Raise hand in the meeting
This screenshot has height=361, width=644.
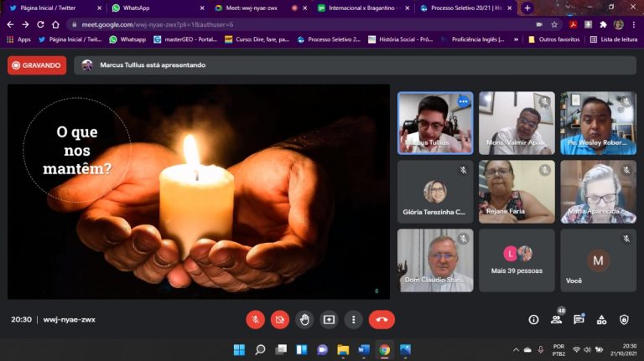click(x=304, y=319)
